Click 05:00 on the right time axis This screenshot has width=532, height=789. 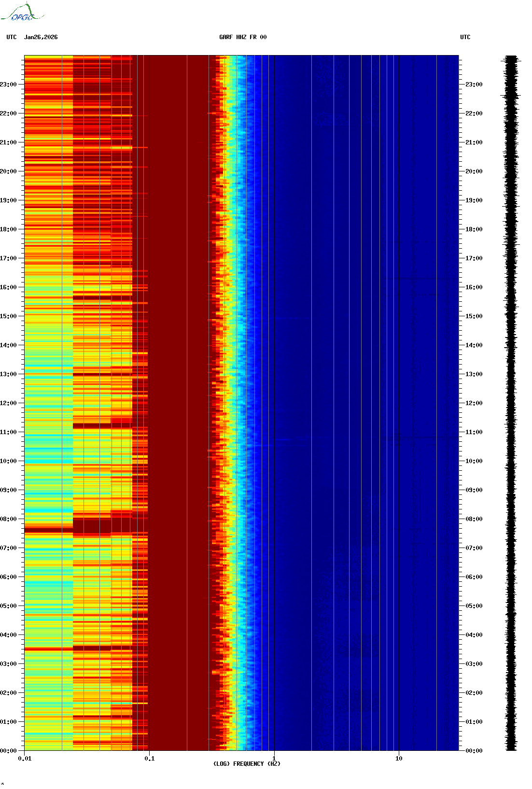click(x=474, y=606)
